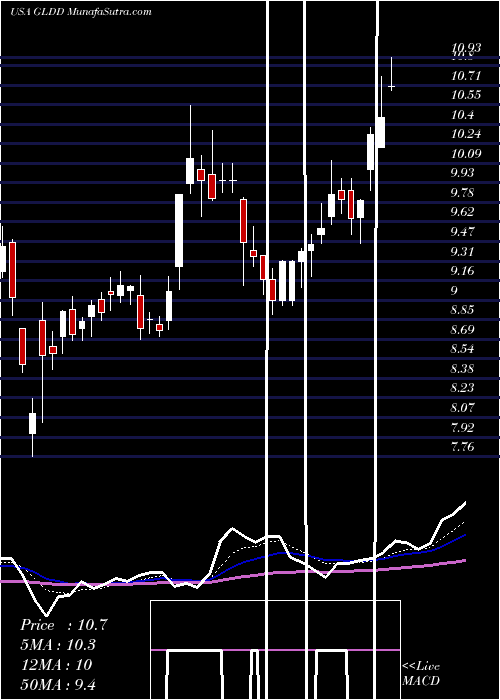Click the 8.23 price axis label
Screen dimensions: 500x700
pos(462,388)
